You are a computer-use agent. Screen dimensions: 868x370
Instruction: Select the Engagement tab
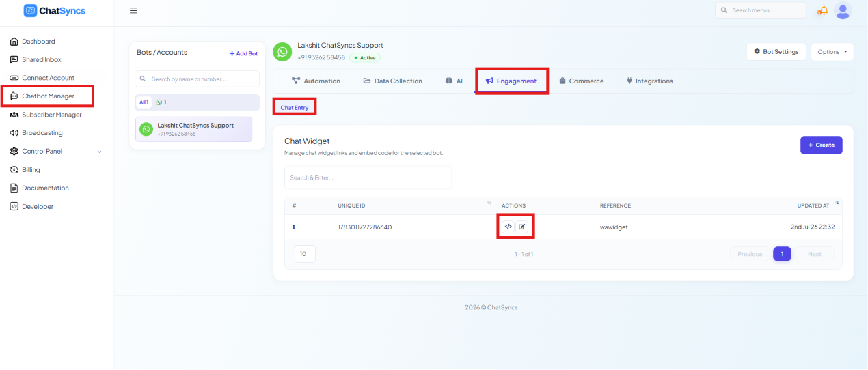point(511,81)
